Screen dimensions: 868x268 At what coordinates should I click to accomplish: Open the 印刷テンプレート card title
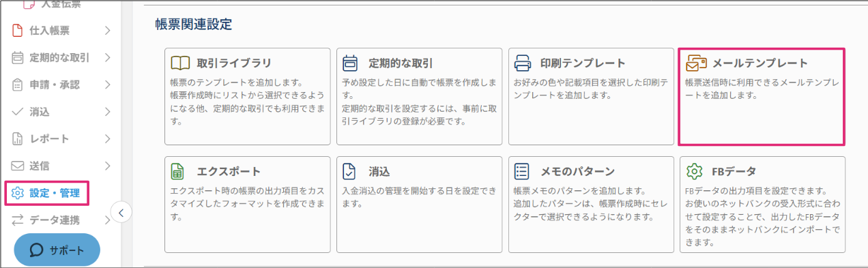coord(583,63)
